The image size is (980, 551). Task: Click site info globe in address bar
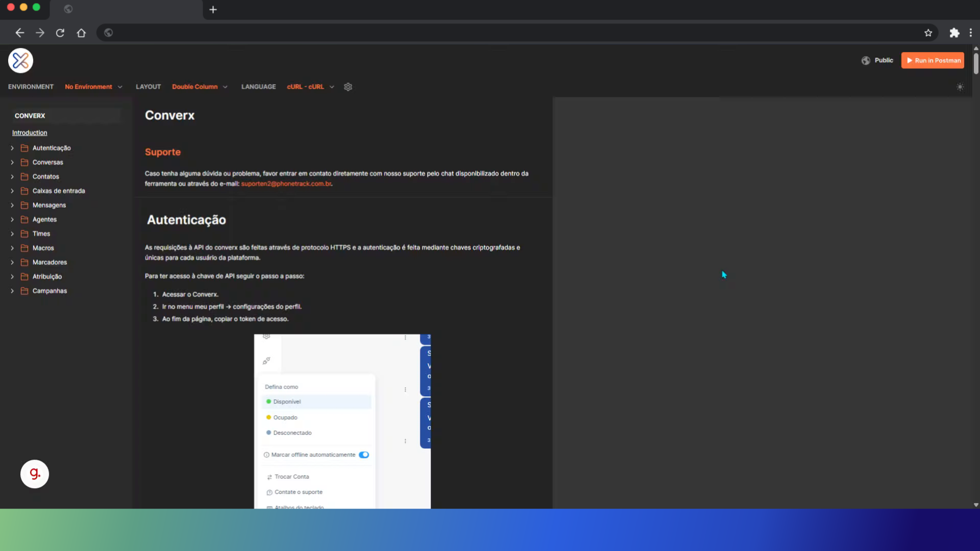[108, 33]
